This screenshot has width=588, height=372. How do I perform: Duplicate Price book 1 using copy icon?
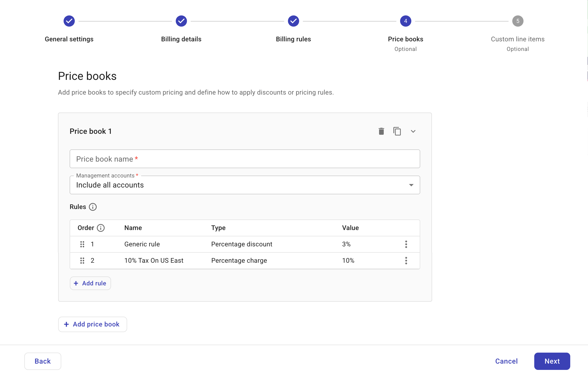click(397, 131)
